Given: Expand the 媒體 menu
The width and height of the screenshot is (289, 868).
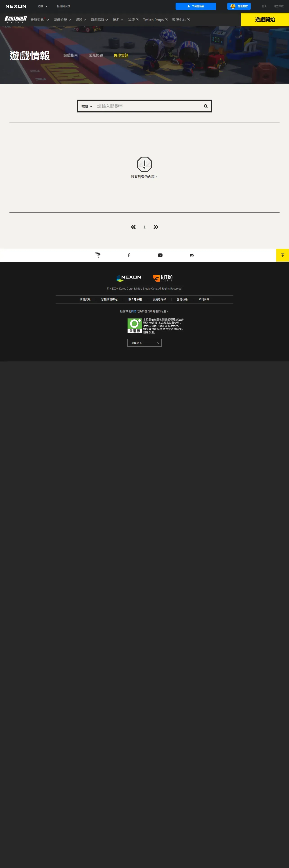Looking at the screenshot, I should coord(81,20).
